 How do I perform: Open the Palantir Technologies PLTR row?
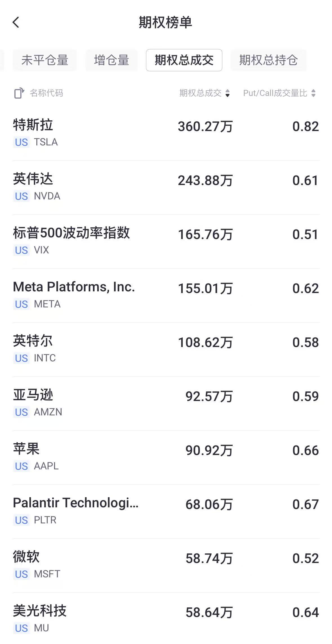166,511
